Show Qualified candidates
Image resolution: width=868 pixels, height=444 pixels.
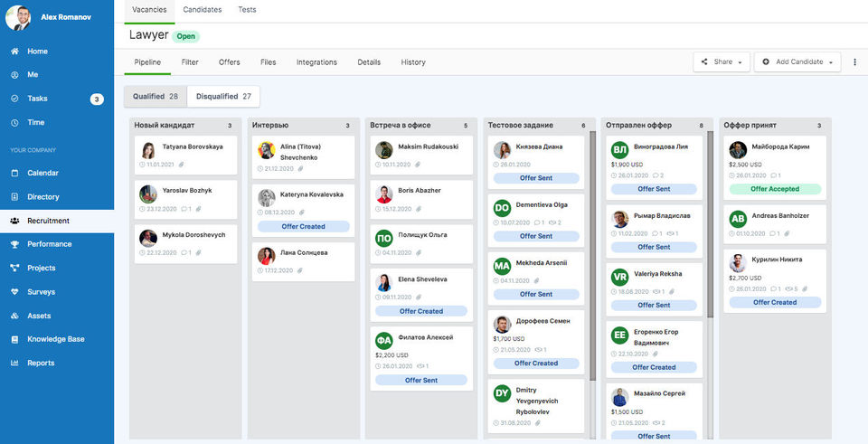156,97
